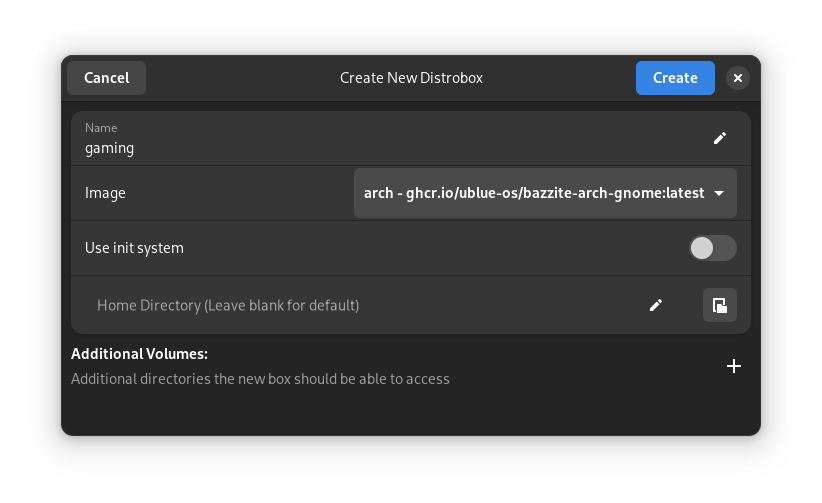This screenshot has width=822, height=503.
Task: Toggle the Use init system switch
Action: (713, 248)
